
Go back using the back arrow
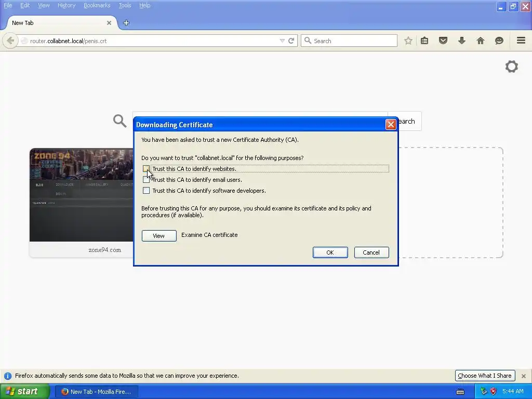pyautogui.click(x=10, y=41)
